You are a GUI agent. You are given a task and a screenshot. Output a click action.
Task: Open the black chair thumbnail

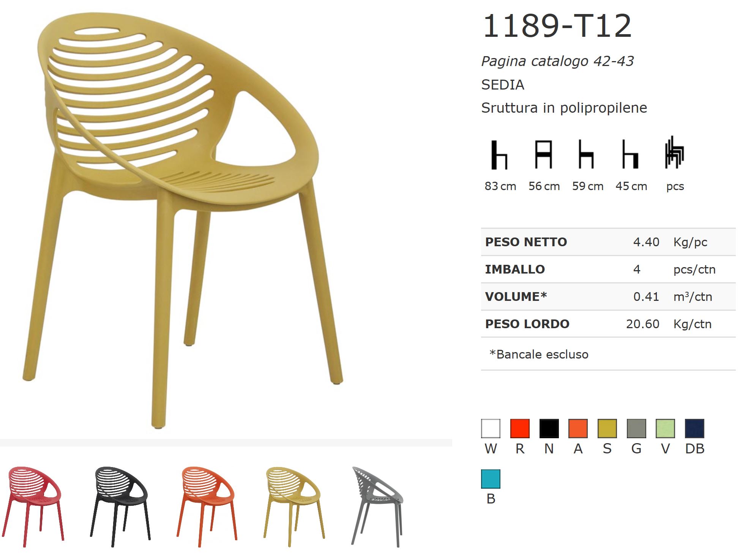(120, 507)
